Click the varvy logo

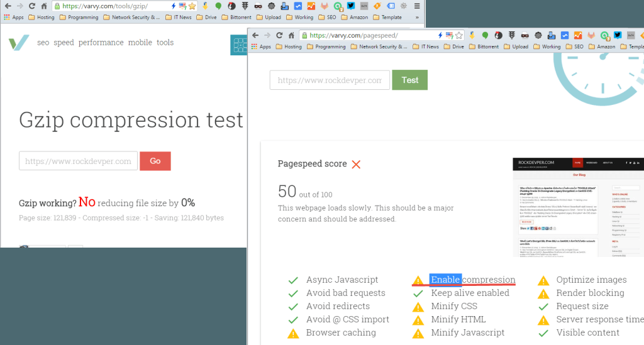coord(19,42)
